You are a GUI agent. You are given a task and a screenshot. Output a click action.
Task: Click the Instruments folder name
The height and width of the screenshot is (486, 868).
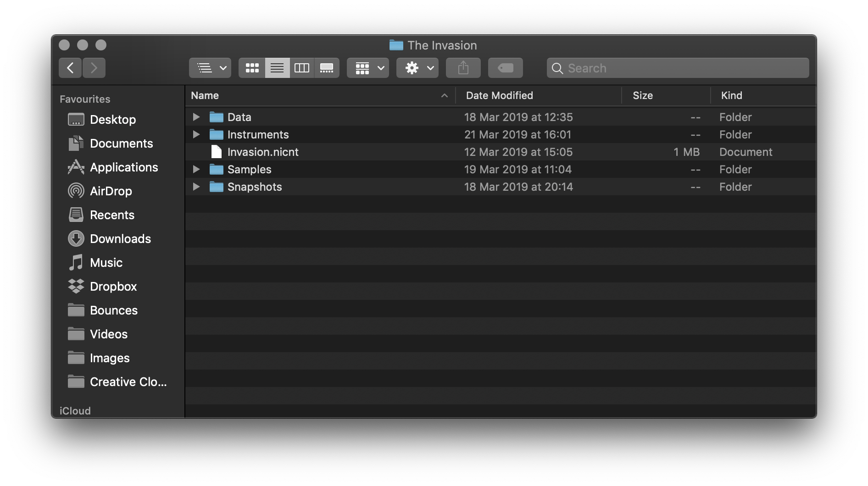click(x=258, y=134)
